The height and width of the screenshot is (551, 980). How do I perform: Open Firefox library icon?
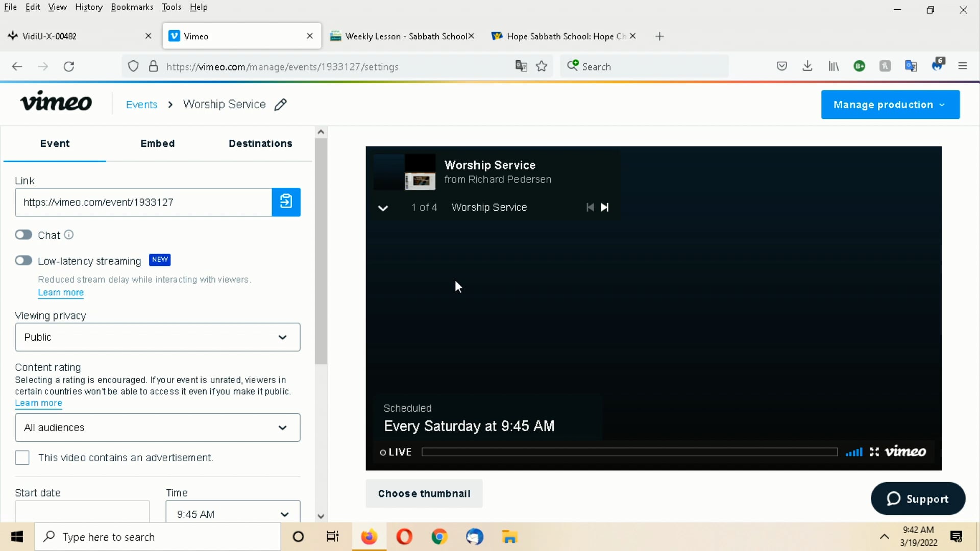tap(834, 66)
